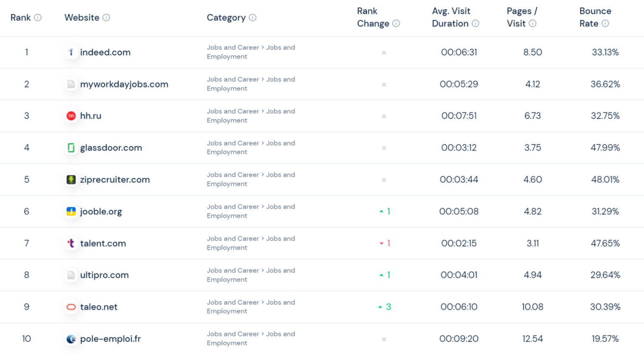Click the glassdoor.com green logo icon
The height and width of the screenshot is (355, 644).
[x=71, y=148]
